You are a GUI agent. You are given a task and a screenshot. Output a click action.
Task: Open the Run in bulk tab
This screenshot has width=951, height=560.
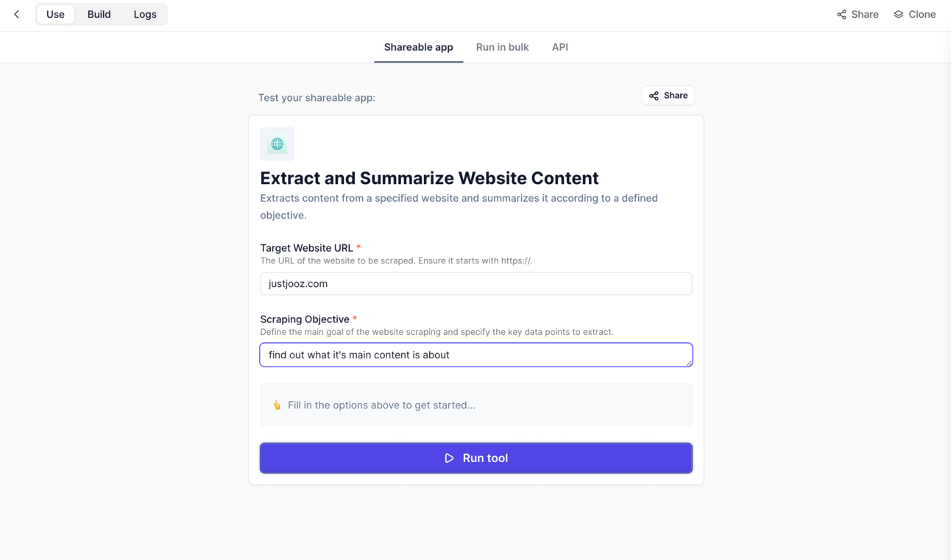[x=502, y=47]
